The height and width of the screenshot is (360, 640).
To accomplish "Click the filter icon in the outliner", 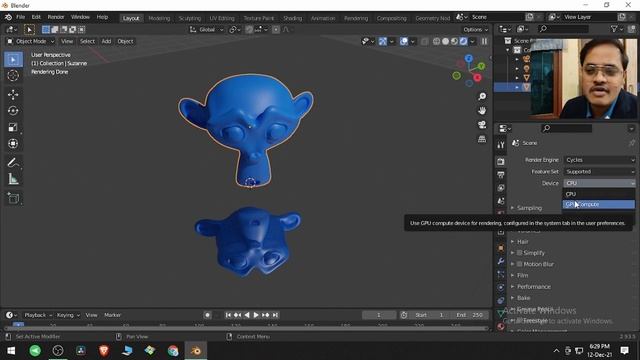I will 614,29.
